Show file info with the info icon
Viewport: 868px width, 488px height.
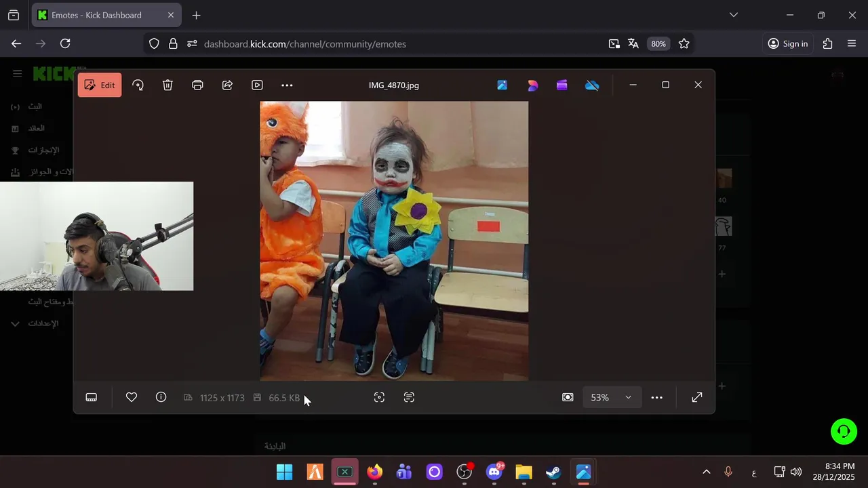point(161,397)
